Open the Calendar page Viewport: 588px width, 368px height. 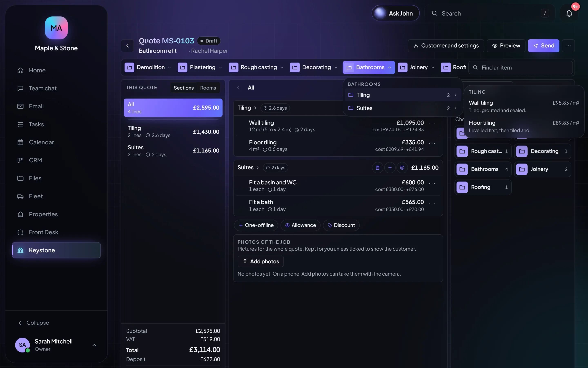click(x=56, y=142)
